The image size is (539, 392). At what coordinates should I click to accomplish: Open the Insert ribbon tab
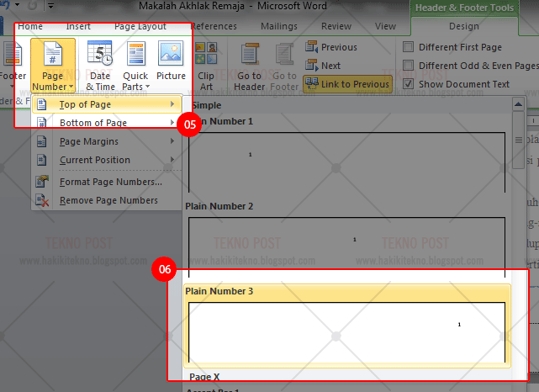[x=78, y=26]
